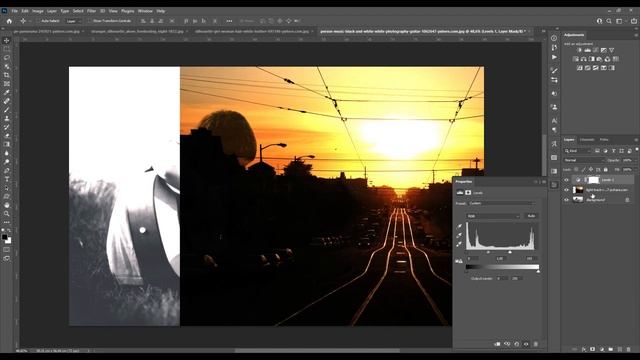Viewport: 640px width, 360px height.
Task: Open the layer Kind filter dropdown
Action: (578, 151)
